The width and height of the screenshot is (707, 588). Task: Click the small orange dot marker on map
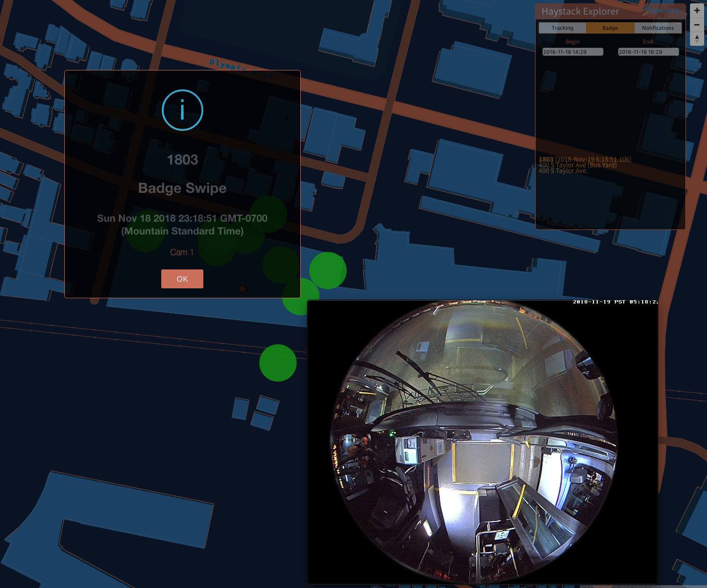pos(242,288)
